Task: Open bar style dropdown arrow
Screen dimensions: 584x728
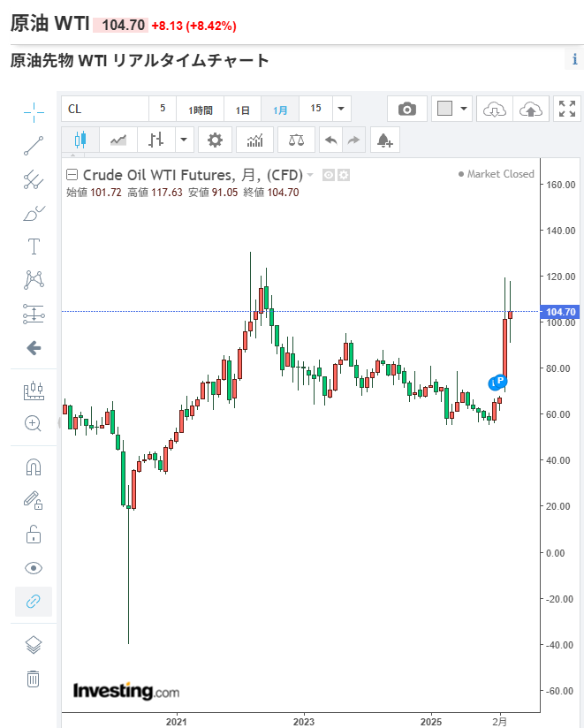Action: pos(184,140)
